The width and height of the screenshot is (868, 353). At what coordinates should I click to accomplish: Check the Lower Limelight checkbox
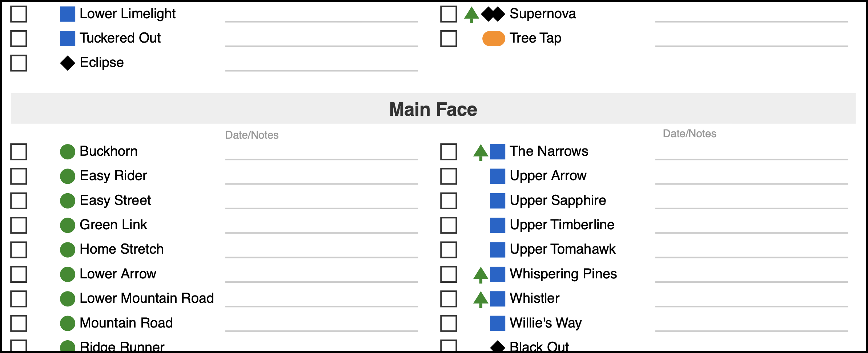point(19,14)
